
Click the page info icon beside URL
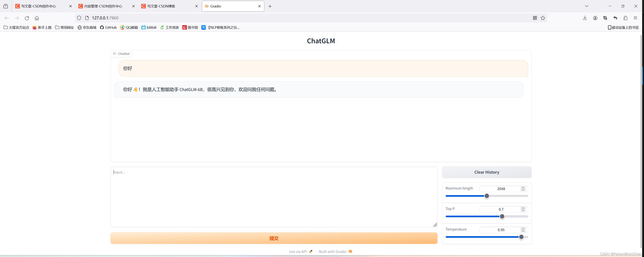tap(87, 18)
